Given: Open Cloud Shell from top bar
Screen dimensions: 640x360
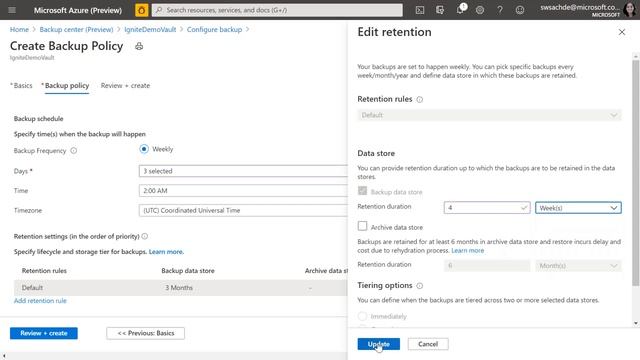Looking at the screenshot, I should click(x=420, y=10).
